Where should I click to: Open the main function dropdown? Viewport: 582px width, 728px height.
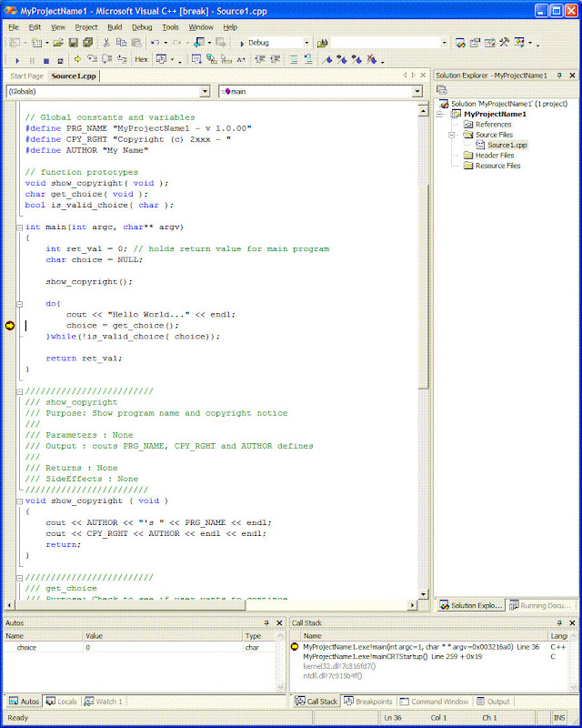pyautogui.click(x=417, y=92)
